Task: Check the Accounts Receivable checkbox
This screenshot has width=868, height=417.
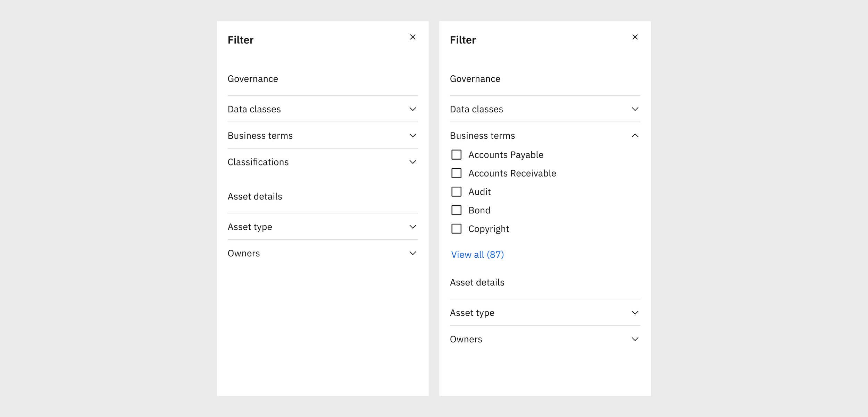Action: [x=456, y=173]
